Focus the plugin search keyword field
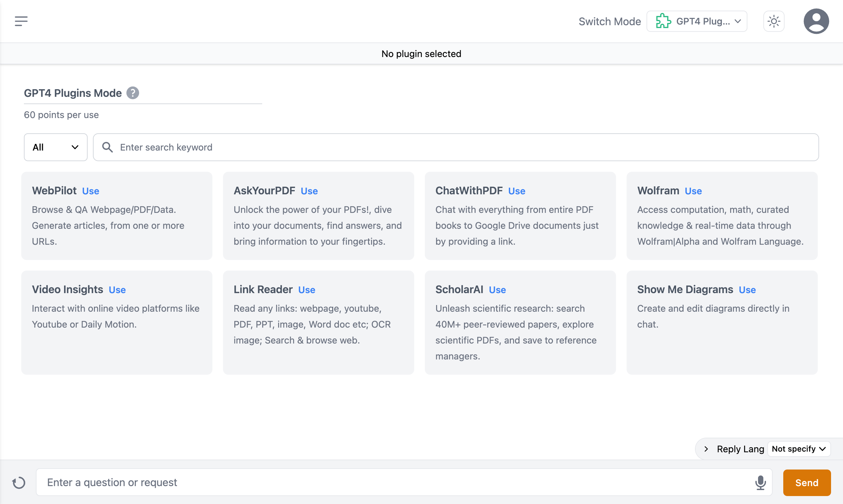Viewport: 843px width, 504px height. point(456,147)
